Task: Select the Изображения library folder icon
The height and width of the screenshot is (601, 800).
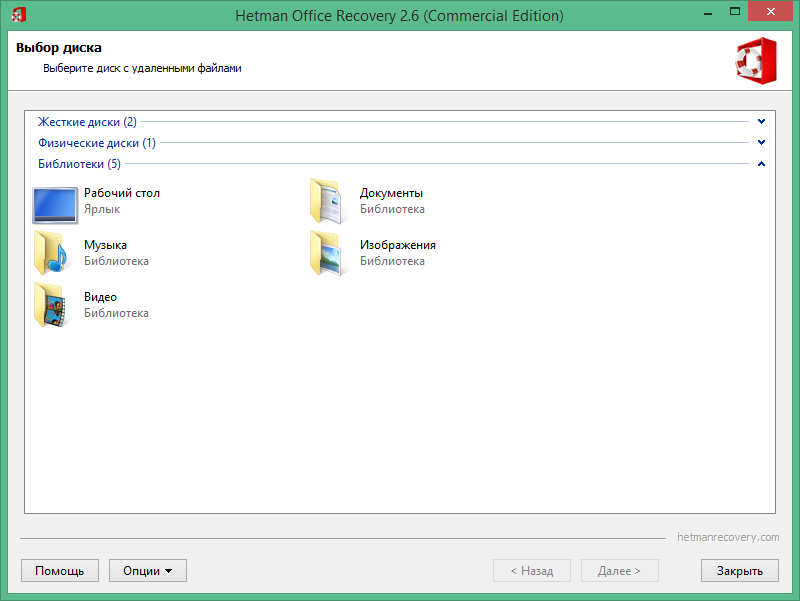Action: (327, 253)
